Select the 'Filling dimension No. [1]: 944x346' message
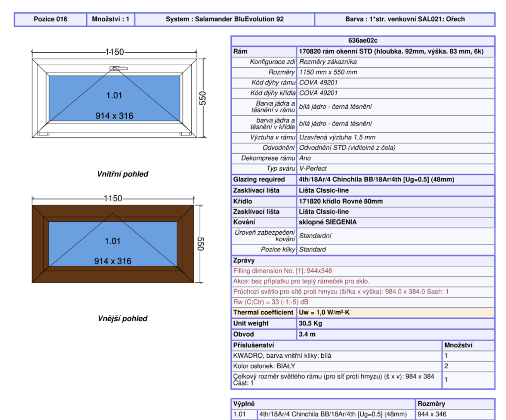This screenshot has width=506, height=420. pos(282,271)
